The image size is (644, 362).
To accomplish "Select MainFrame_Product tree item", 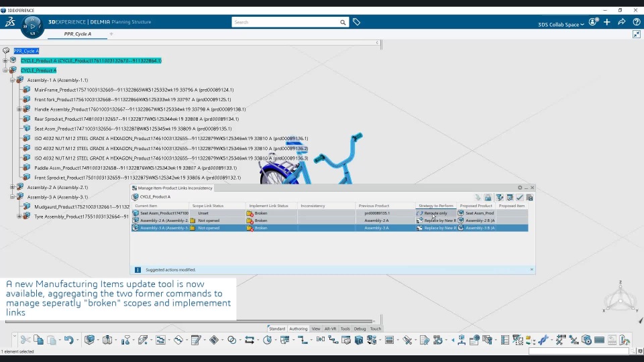I will 134,90.
